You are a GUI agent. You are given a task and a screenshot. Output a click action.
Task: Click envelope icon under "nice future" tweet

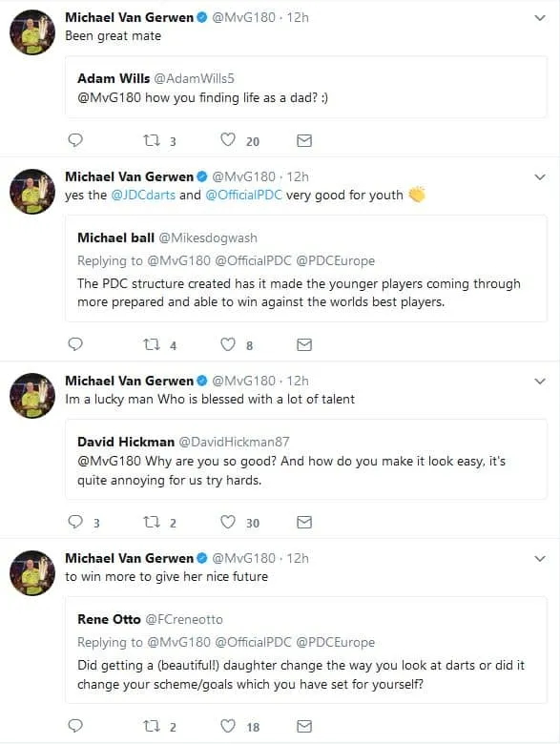pyautogui.click(x=303, y=726)
